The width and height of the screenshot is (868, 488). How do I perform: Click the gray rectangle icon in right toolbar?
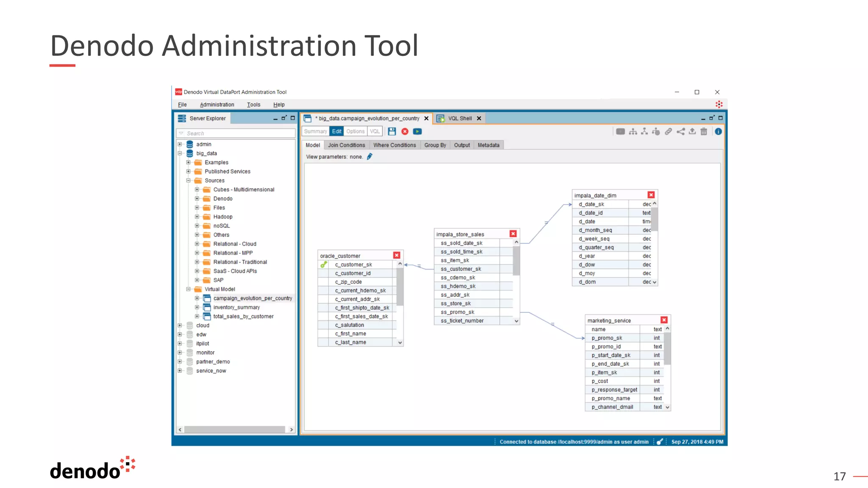coord(620,131)
